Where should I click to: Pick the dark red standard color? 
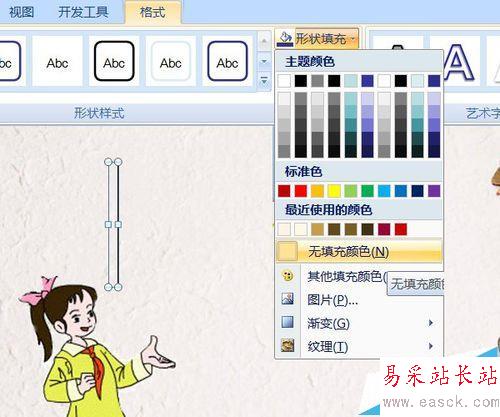click(x=284, y=191)
